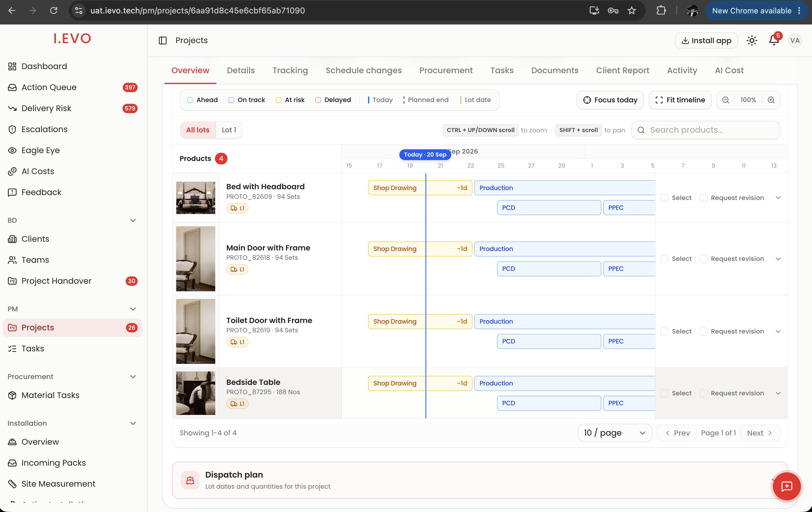Click the Next page button

pos(760,433)
